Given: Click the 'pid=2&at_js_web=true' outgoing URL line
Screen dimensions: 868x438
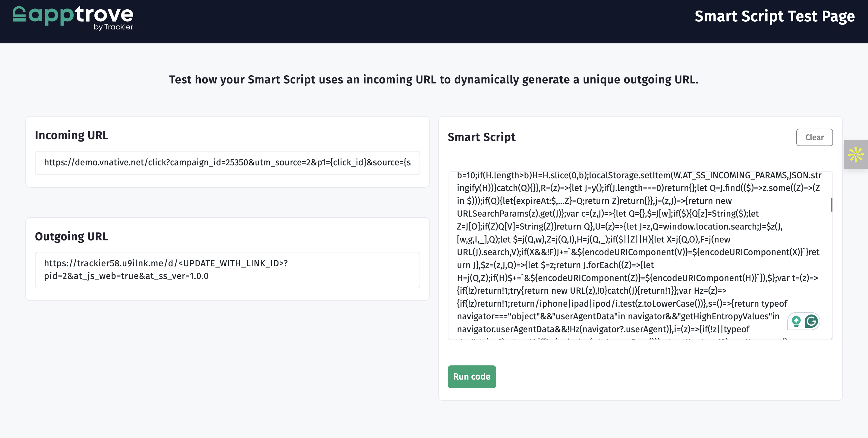Looking at the screenshot, I should tap(126, 276).
